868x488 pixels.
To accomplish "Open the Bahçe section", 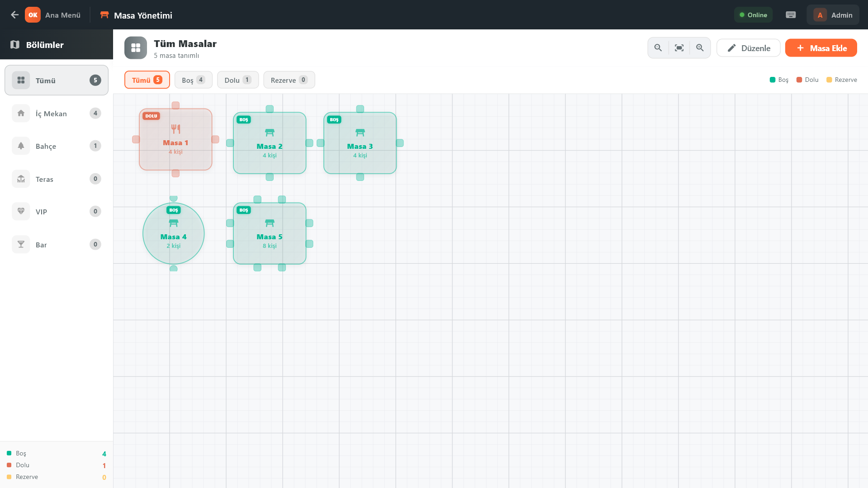I will 57,146.
